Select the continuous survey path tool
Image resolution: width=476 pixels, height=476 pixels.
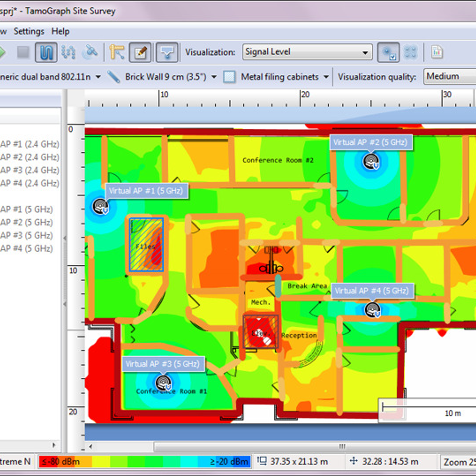pyautogui.click(x=46, y=52)
